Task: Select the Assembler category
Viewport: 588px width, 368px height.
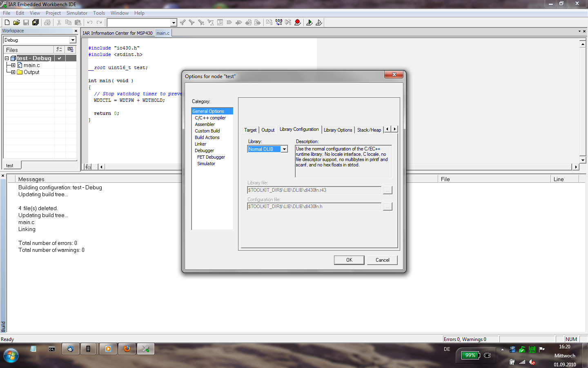Action: (x=205, y=124)
